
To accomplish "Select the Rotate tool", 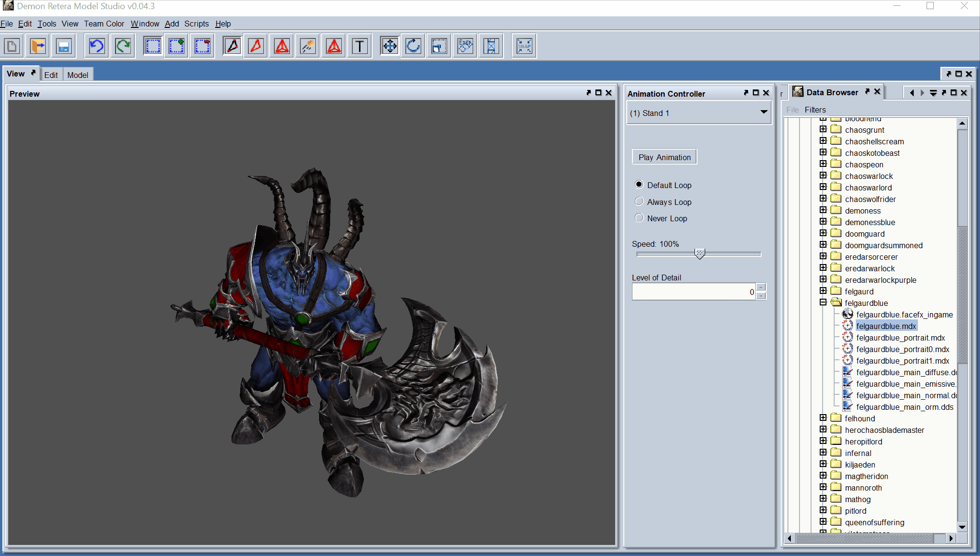I will (413, 46).
